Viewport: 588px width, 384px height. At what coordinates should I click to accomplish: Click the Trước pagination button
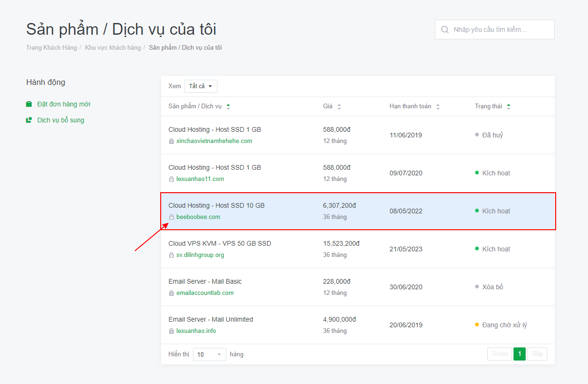(499, 354)
